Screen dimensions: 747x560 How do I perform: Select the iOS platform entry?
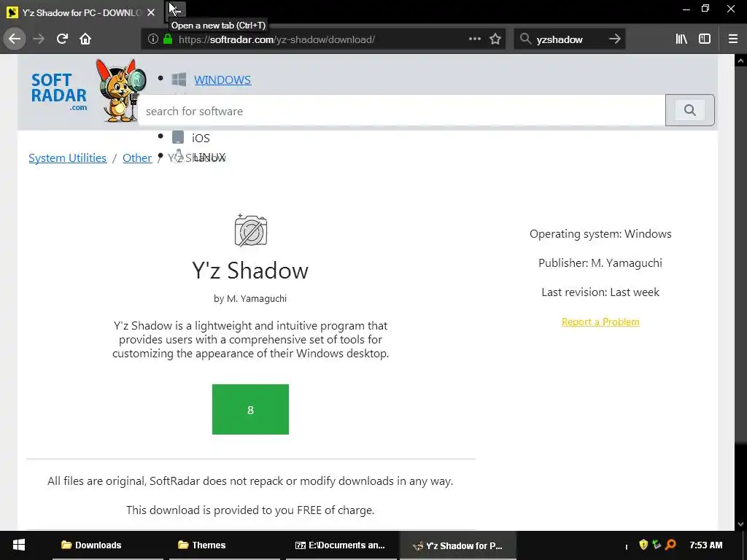201,138
